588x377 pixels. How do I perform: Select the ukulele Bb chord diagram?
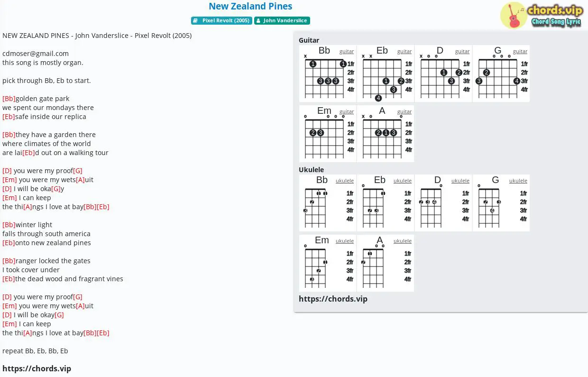coord(328,203)
